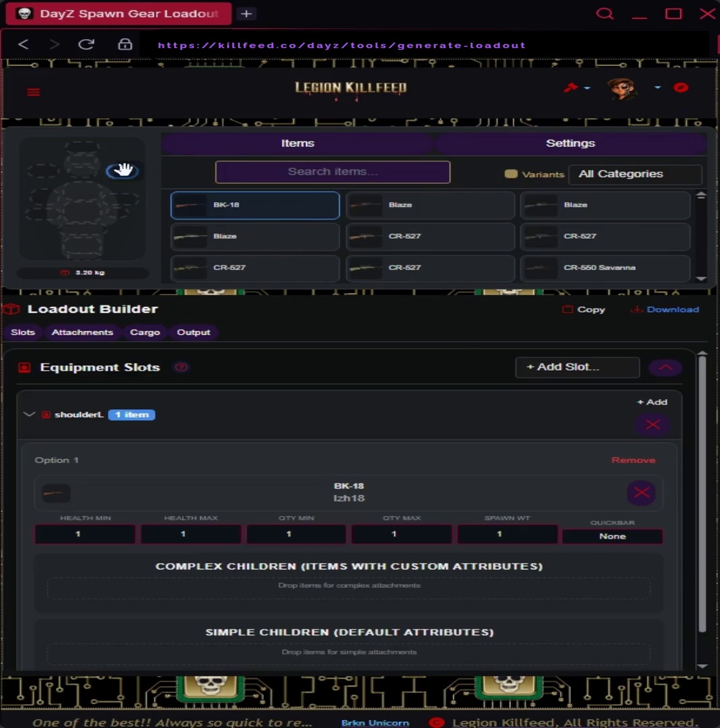Click the complex attachments drop zone
This screenshot has height=728, width=720.
[349, 587]
